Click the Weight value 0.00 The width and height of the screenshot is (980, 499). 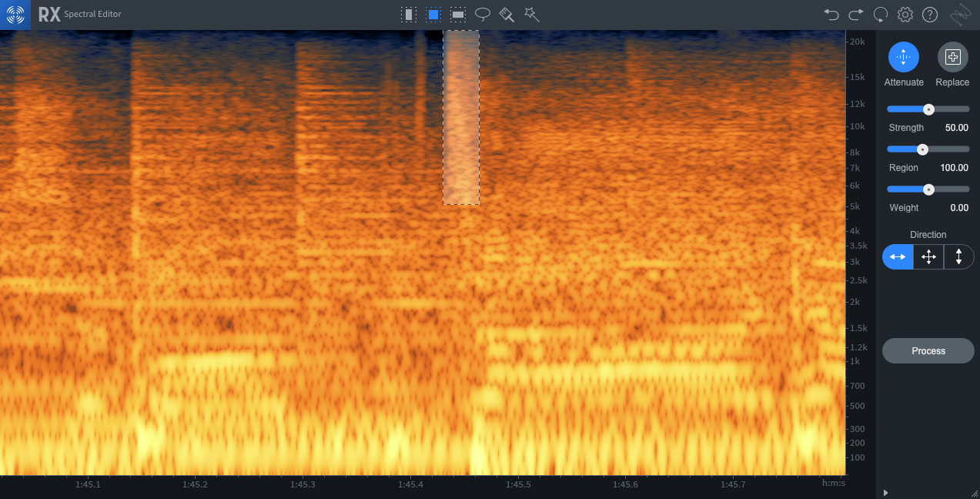959,208
